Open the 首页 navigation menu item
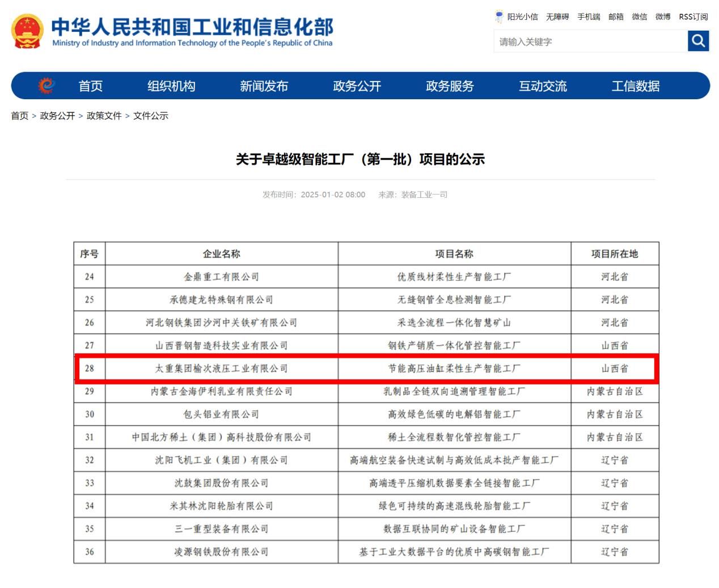 [x=90, y=86]
